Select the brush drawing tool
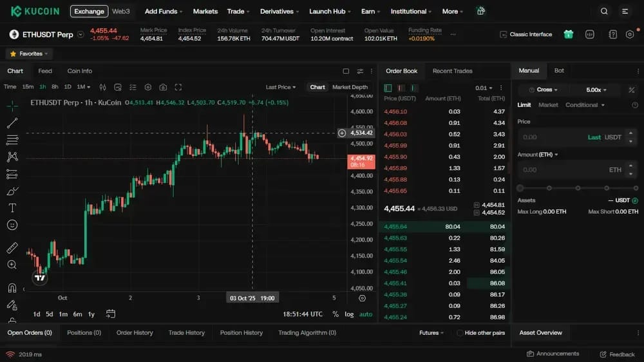Screen dimensions: 644x362 pos(12,191)
